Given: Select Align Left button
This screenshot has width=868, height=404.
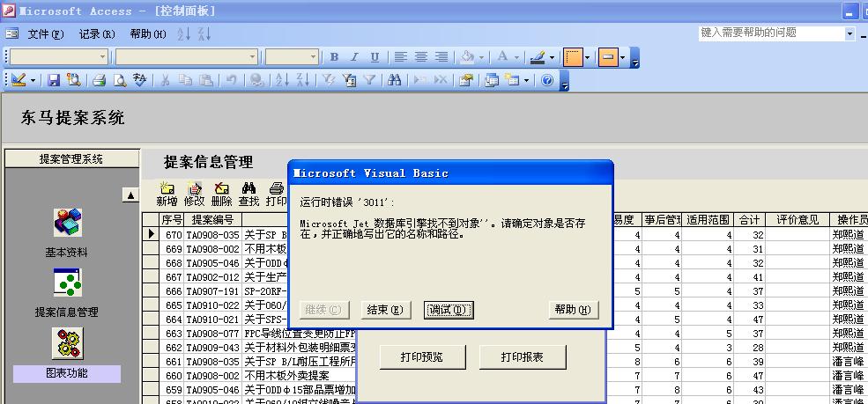Looking at the screenshot, I should [x=400, y=57].
